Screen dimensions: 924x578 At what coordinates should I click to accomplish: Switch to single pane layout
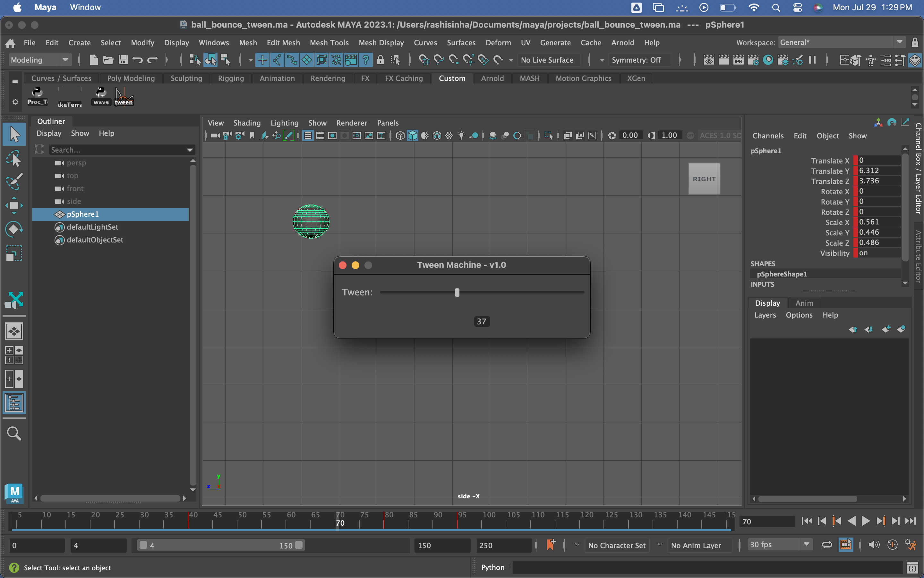[14, 331]
